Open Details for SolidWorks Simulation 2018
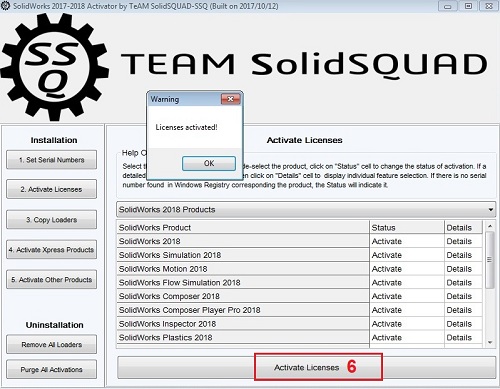500x389 pixels. 463,255
